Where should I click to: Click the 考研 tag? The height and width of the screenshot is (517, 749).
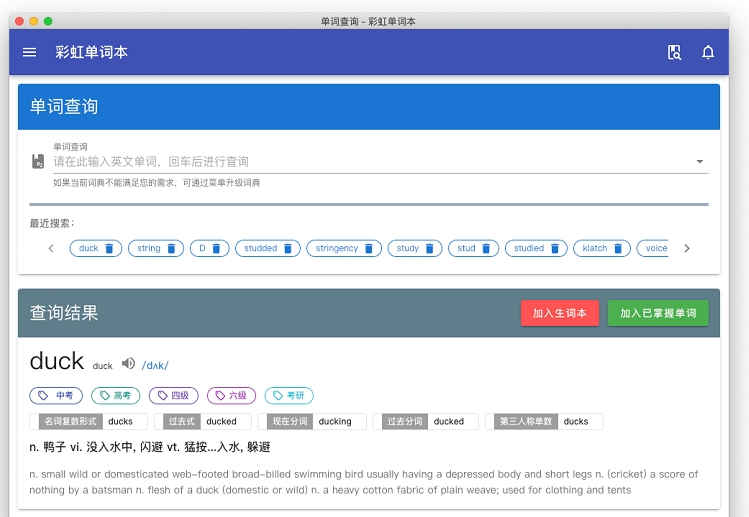[289, 396]
